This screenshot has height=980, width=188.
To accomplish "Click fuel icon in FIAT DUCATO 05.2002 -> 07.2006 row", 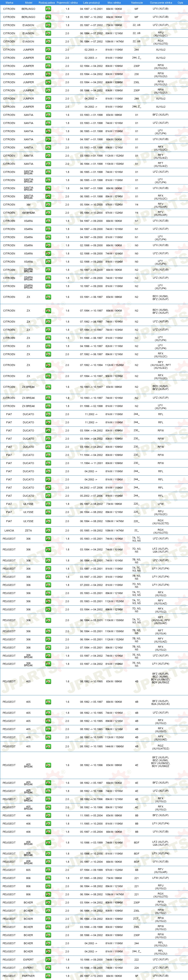I will (48, 496).
